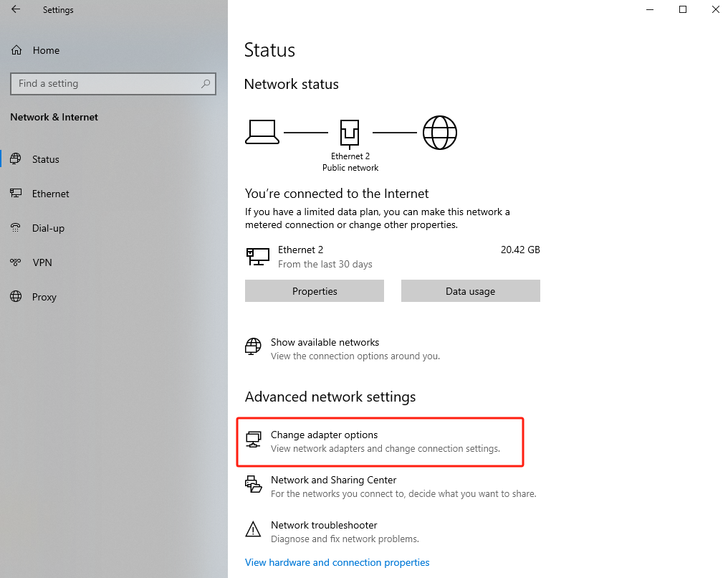The height and width of the screenshot is (578, 728).
Task: Open the Ethernet settings page
Action: 50,194
